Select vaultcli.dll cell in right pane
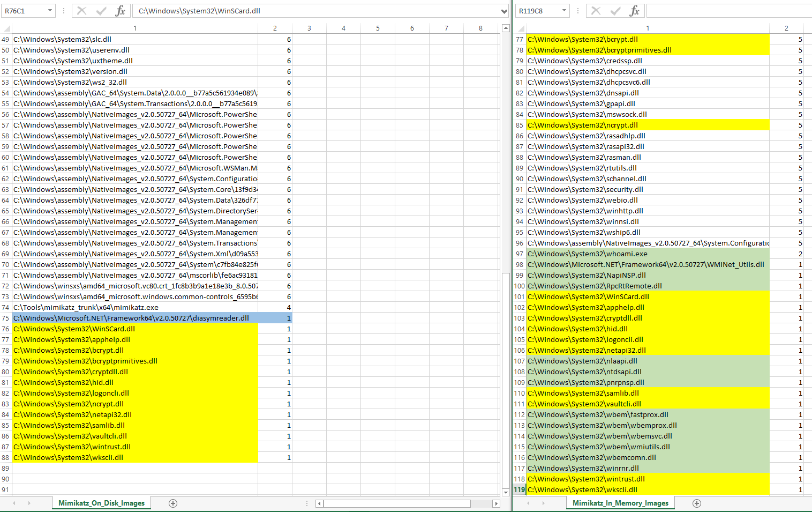This screenshot has height=512, width=812. pyautogui.click(x=648, y=404)
